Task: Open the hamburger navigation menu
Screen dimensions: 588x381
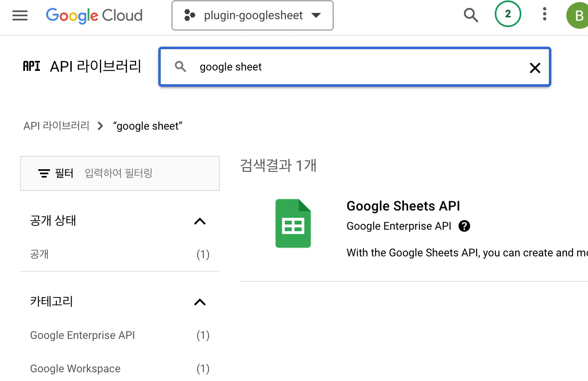Action: (20, 16)
